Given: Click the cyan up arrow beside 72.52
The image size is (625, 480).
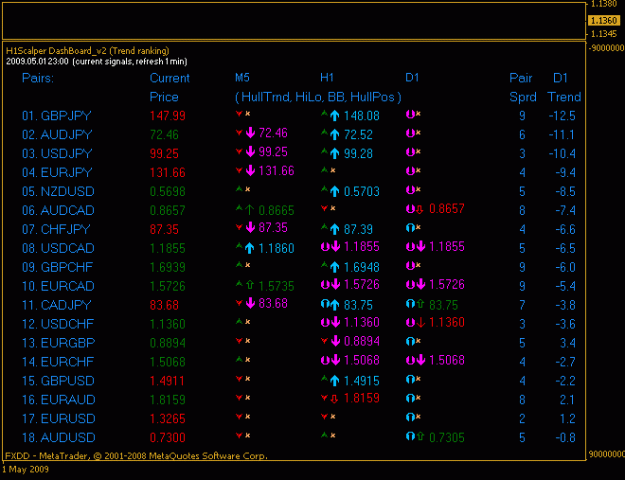Looking at the screenshot, I should (335, 135).
